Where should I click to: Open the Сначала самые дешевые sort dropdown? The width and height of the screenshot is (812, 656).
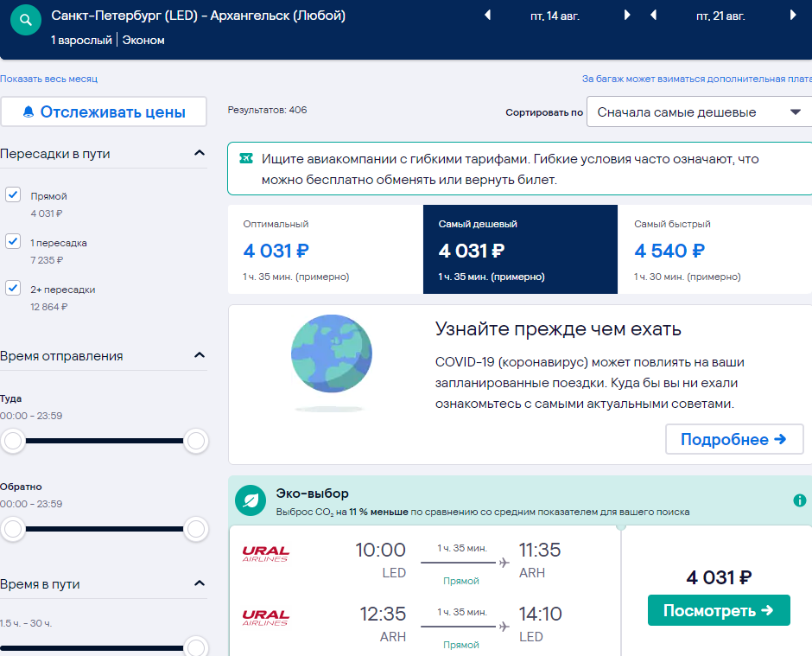coord(699,111)
